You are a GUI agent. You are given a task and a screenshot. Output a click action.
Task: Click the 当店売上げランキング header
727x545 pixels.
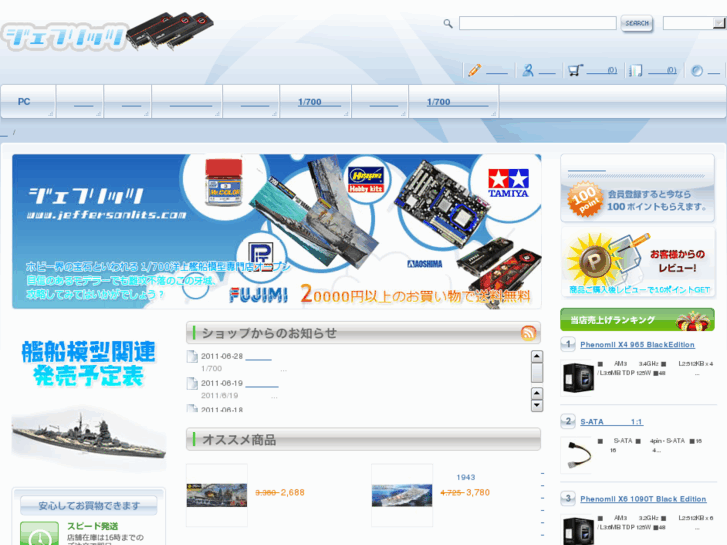[x=637, y=320]
